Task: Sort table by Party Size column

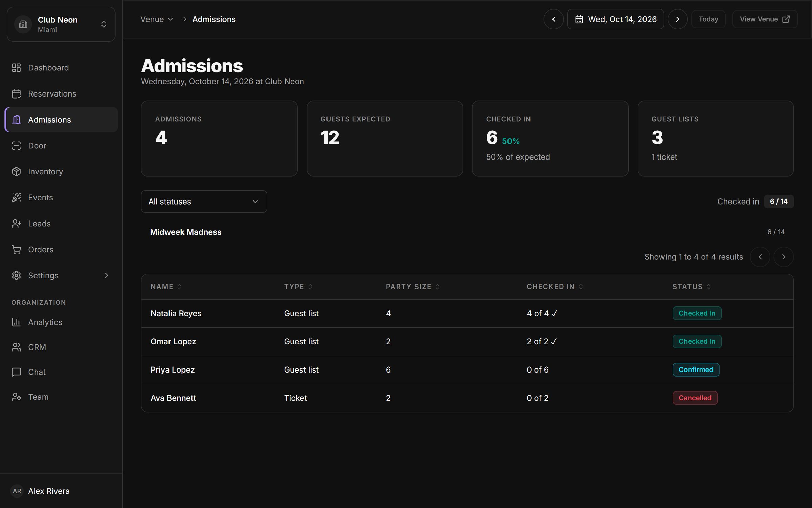Action: [413, 287]
